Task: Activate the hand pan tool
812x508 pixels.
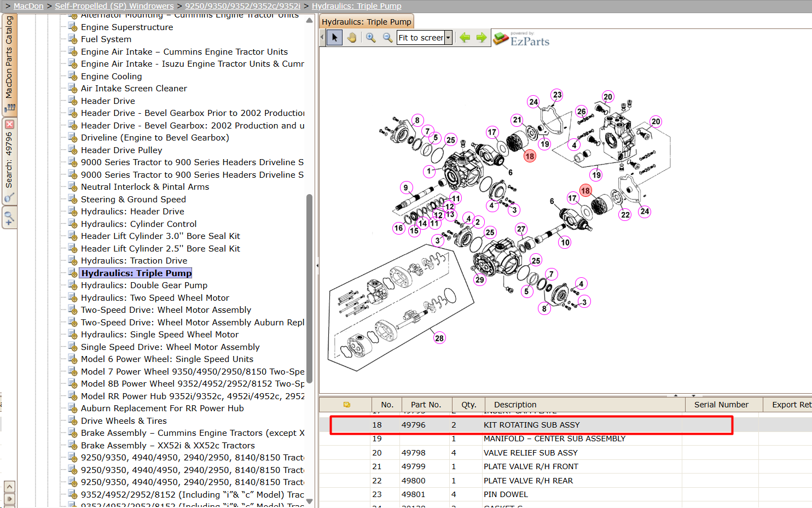Action: 352,38
